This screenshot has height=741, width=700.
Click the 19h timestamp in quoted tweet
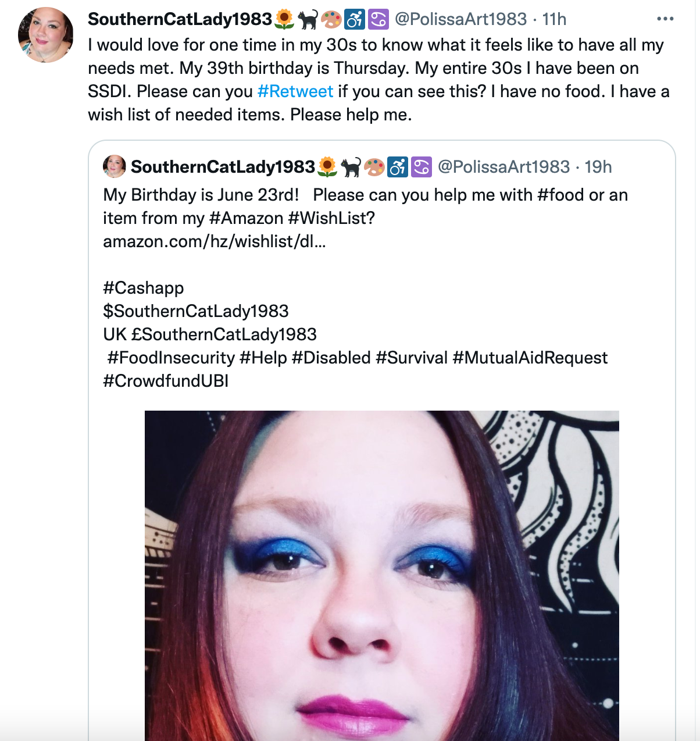click(x=598, y=167)
